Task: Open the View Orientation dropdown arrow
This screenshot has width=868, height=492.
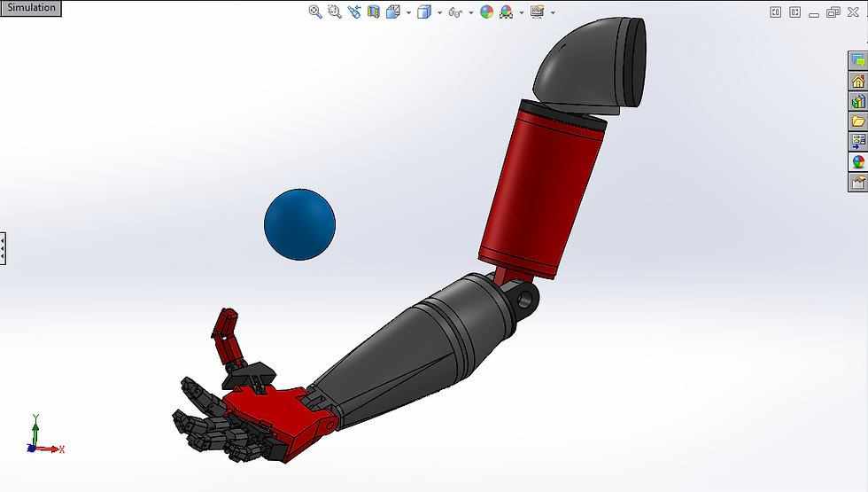Action: (408, 12)
